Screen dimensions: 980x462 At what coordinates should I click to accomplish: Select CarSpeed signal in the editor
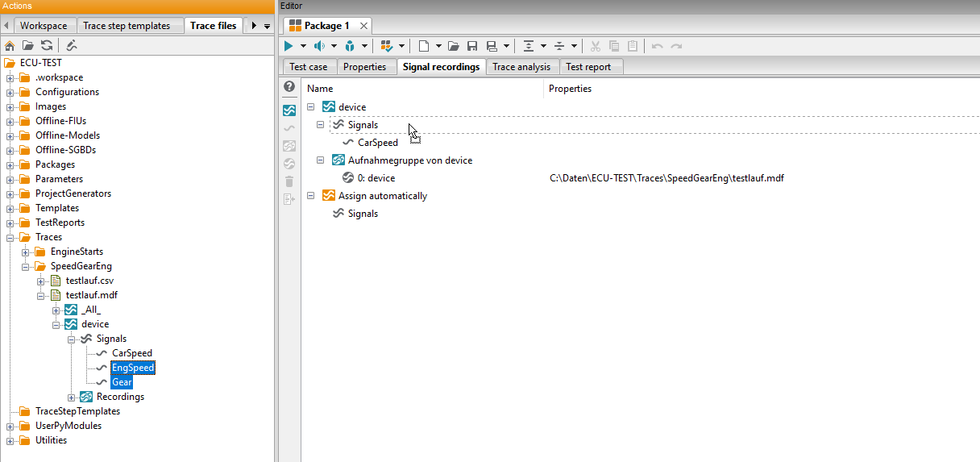pyautogui.click(x=378, y=143)
